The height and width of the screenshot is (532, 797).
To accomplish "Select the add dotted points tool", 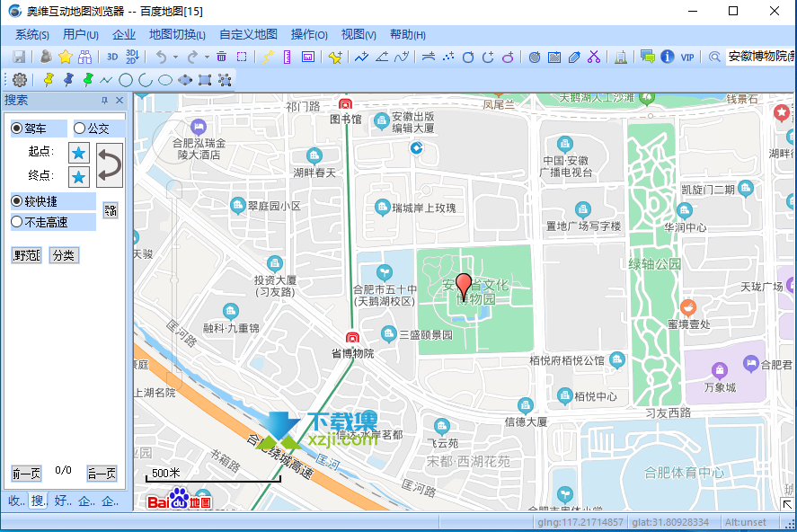I will click(447, 57).
